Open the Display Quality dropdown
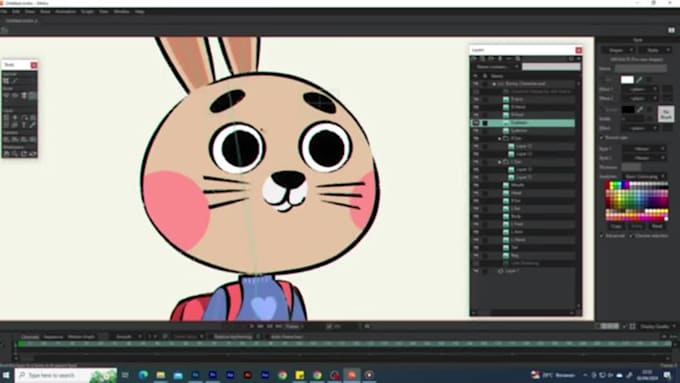Screen dimensions: 680x383 click(x=657, y=326)
